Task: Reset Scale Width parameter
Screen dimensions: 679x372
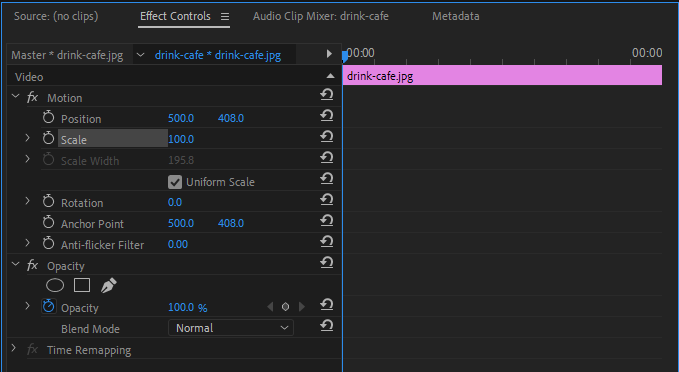Action: point(327,157)
